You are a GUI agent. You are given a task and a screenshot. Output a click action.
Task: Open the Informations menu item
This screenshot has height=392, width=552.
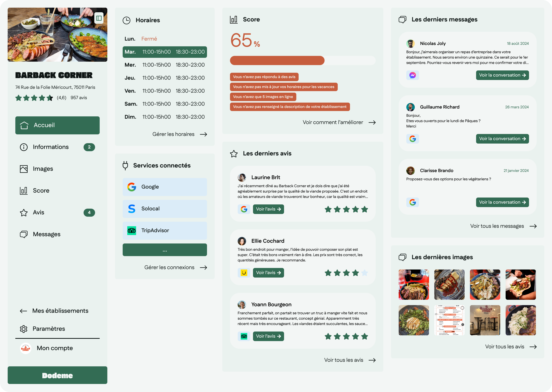[x=51, y=147]
